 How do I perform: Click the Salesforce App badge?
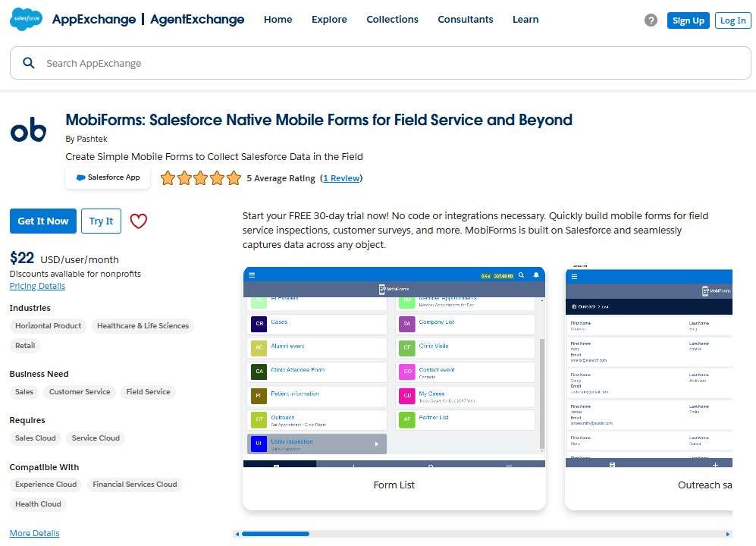click(107, 177)
